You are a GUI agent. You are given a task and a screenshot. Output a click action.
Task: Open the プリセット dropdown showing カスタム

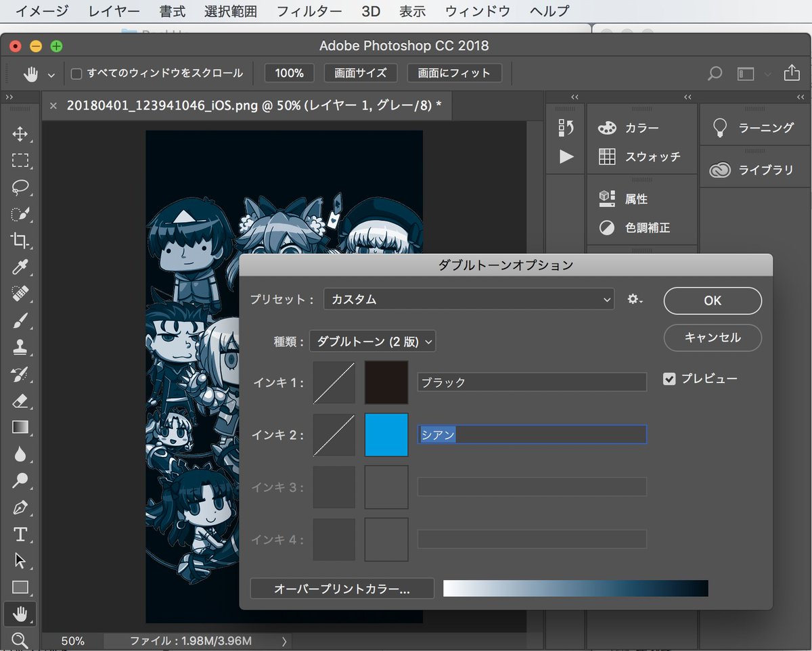coord(469,299)
